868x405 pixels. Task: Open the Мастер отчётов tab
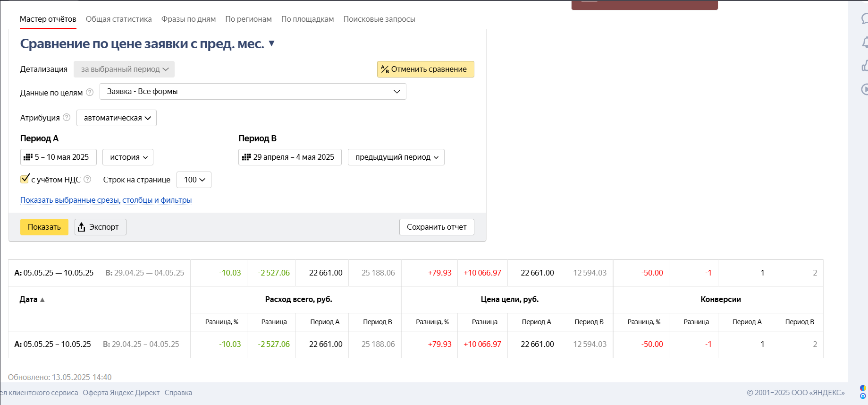click(x=48, y=19)
